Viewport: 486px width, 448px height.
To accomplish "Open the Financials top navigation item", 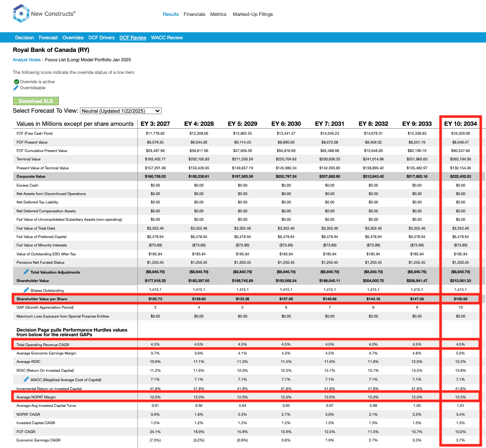I will 194,14.
